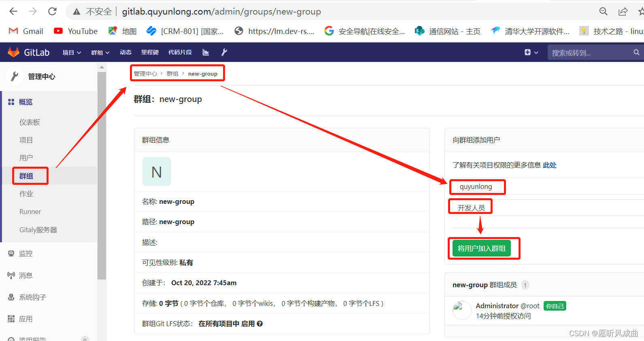Click the GitLab fox logo
This screenshot has width=644, height=341.
pyautogui.click(x=14, y=52)
